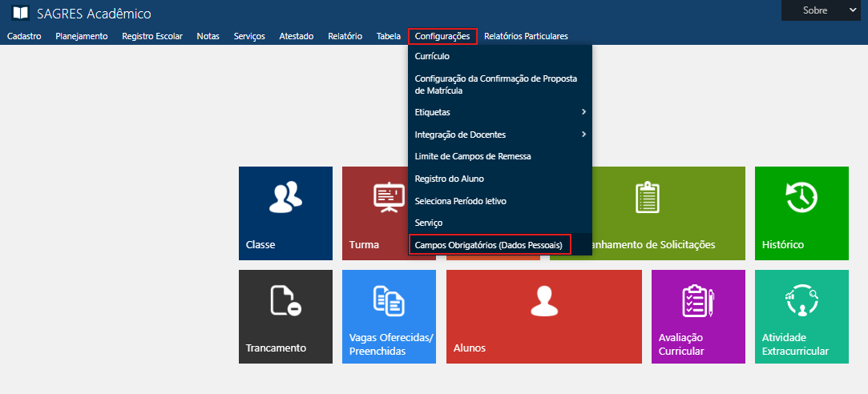This screenshot has height=394, width=868.
Task: Click the Alunos person icon
Action: coord(543,301)
